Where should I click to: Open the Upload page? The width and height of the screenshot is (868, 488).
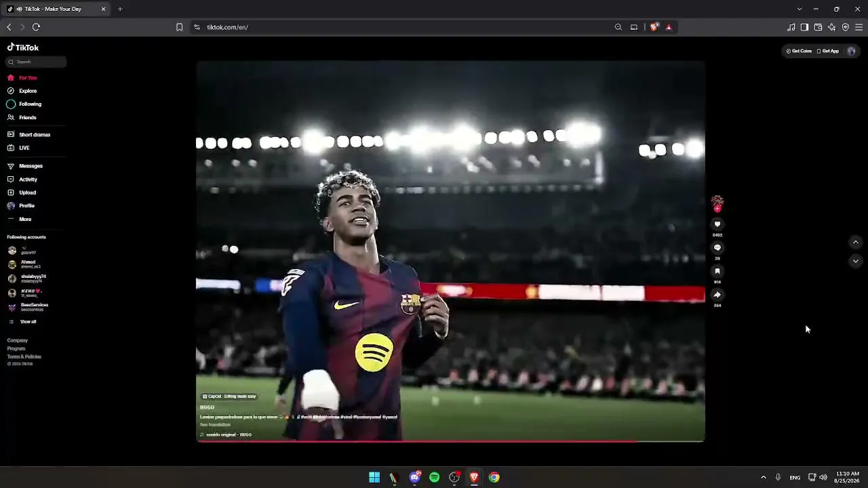coord(22,192)
